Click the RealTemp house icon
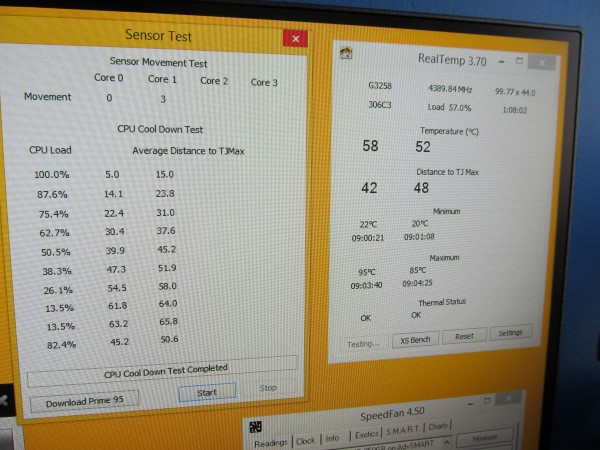 tap(346, 53)
